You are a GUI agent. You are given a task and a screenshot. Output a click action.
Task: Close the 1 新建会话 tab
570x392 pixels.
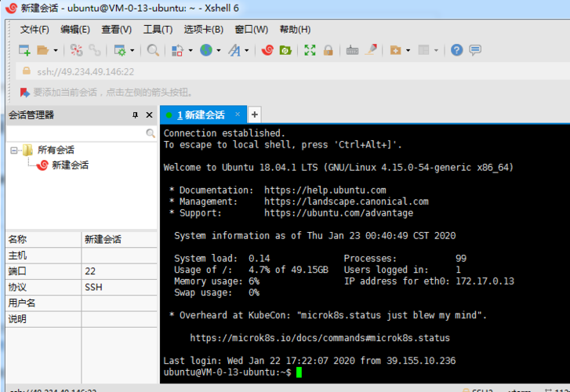coord(238,114)
